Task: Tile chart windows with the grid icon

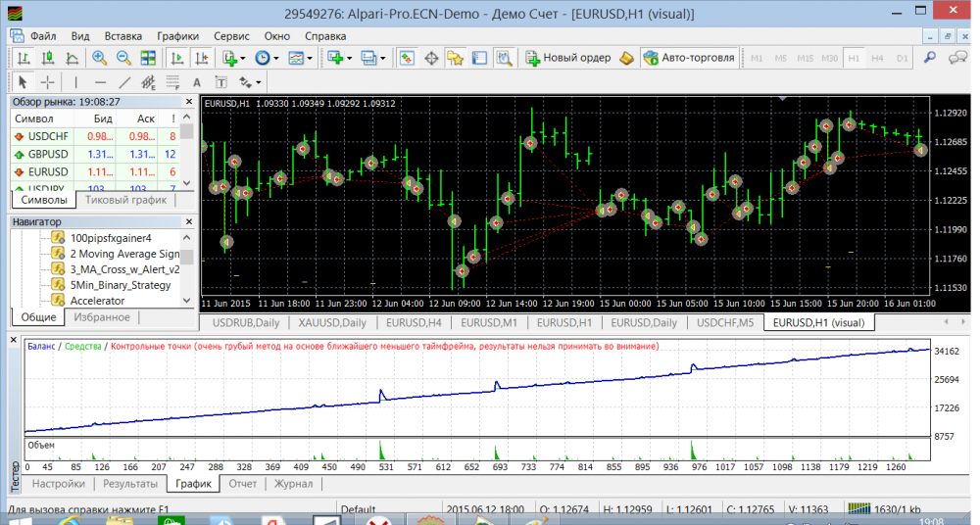Action: click(x=148, y=58)
